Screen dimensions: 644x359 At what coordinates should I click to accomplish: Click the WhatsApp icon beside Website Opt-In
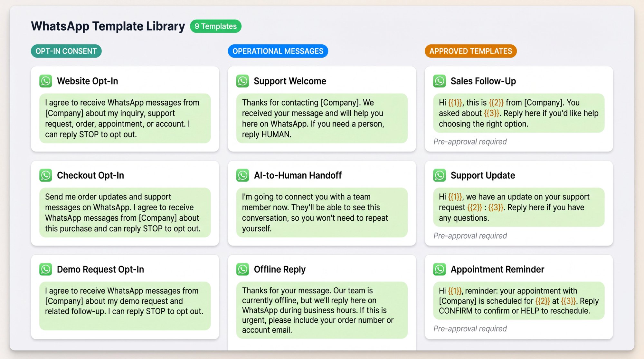46,81
